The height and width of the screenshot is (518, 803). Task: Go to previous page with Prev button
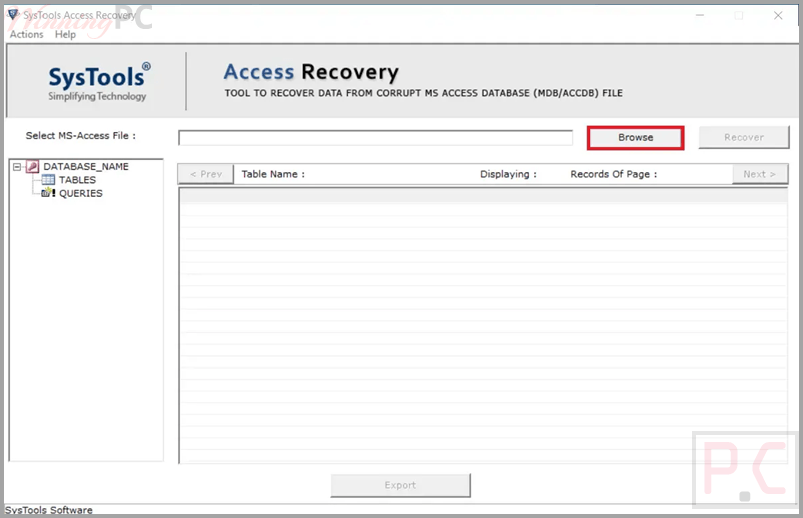[x=206, y=174]
